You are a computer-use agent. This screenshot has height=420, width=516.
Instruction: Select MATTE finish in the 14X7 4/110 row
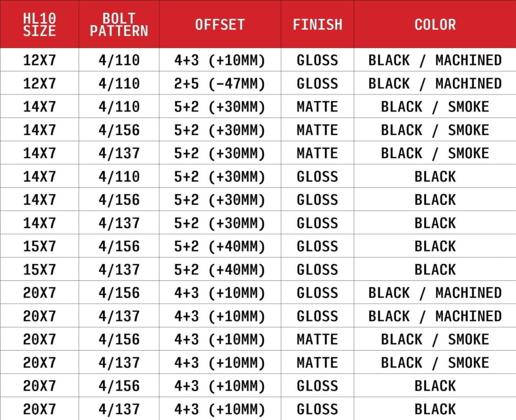point(317,107)
